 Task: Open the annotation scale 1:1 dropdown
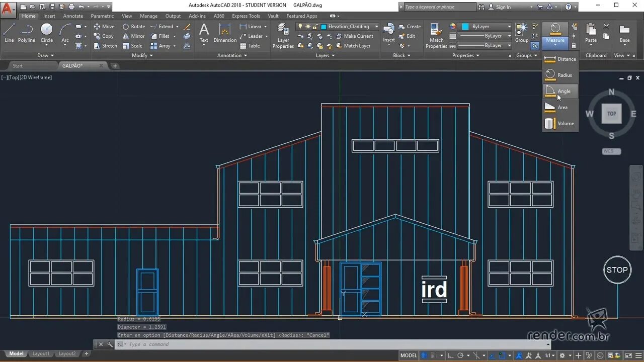pos(549,355)
